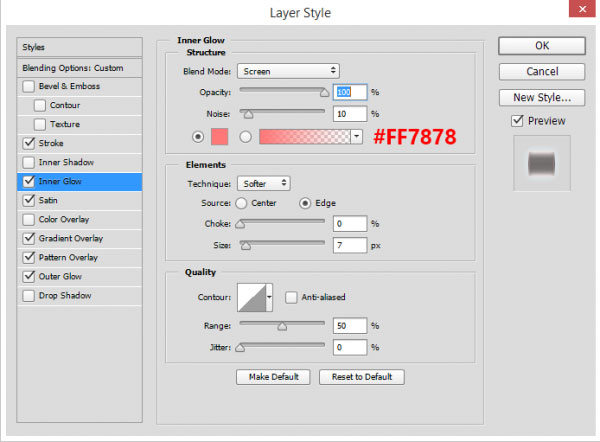
Task: Uncheck the Inner Glow effect checkbox
Action: pyautogui.click(x=28, y=181)
